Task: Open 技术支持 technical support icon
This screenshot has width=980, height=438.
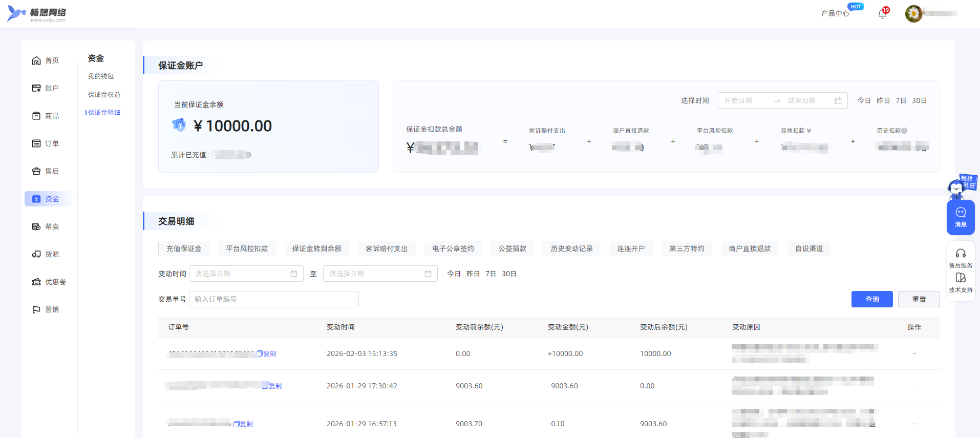Action: coord(961,278)
